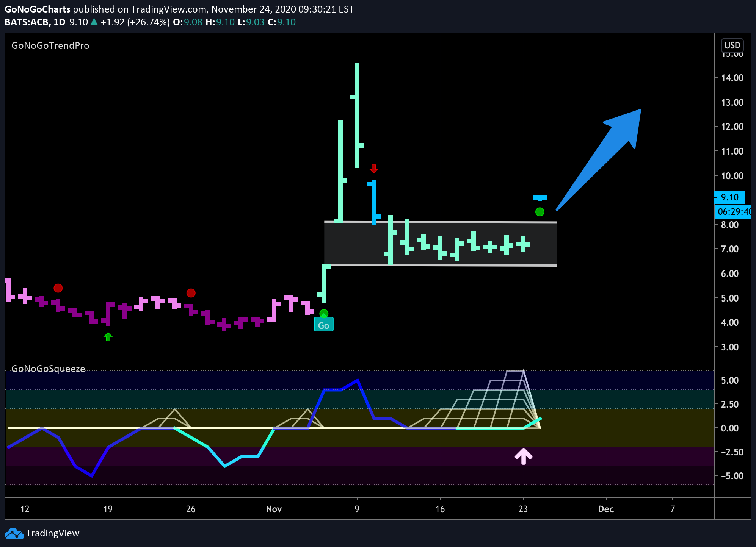The height and width of the screenshot is (547, 756).
Task: Click the close value C:9.10
Action: pyautogui.click(x=282, y=22)
